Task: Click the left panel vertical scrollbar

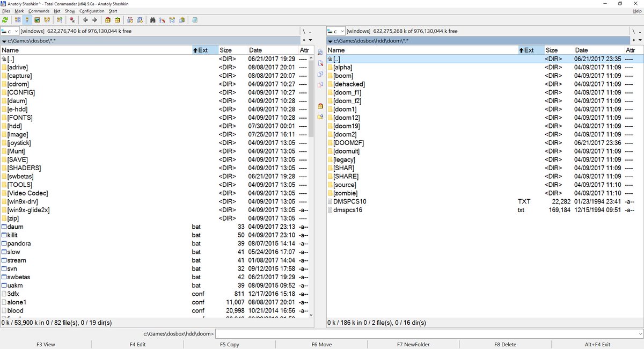Action: 312,186
